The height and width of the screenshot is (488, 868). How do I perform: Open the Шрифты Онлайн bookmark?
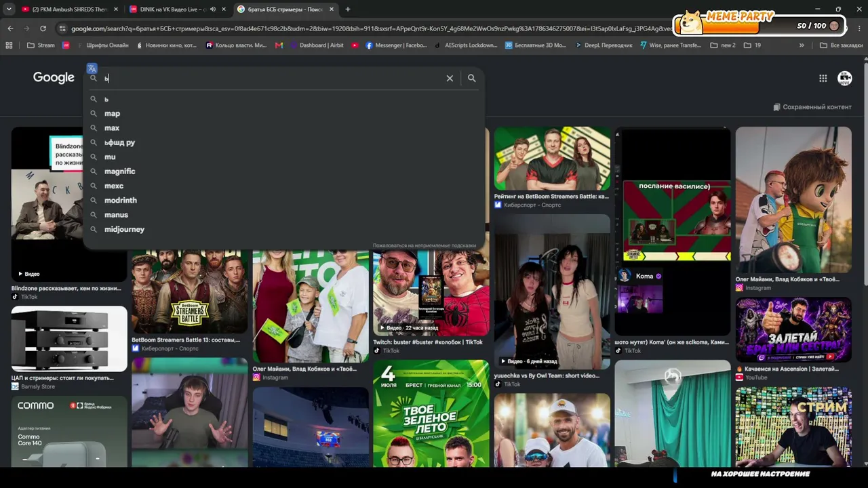tap(102, 45)
